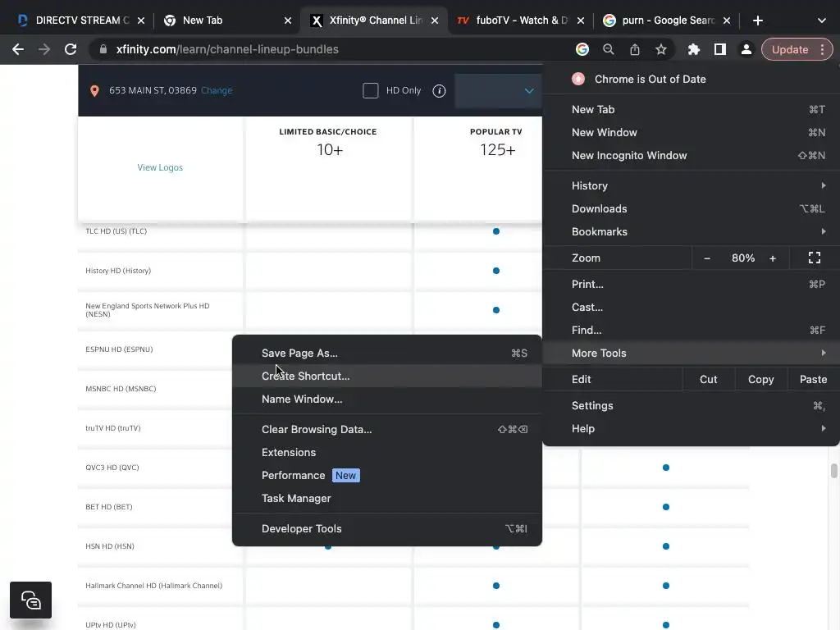Select New Window menu item

[x=691, y=132]
